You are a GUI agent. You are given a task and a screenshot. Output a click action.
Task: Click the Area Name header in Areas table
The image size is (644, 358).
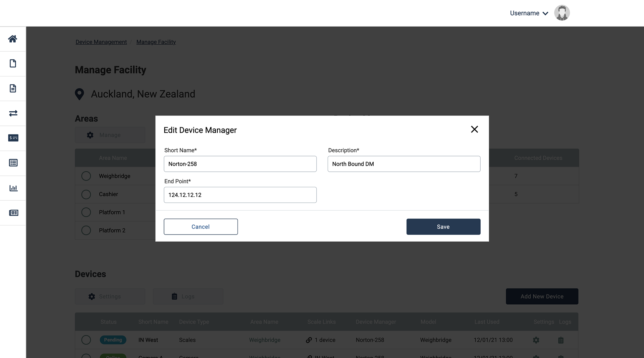click(x=113, y=158)
